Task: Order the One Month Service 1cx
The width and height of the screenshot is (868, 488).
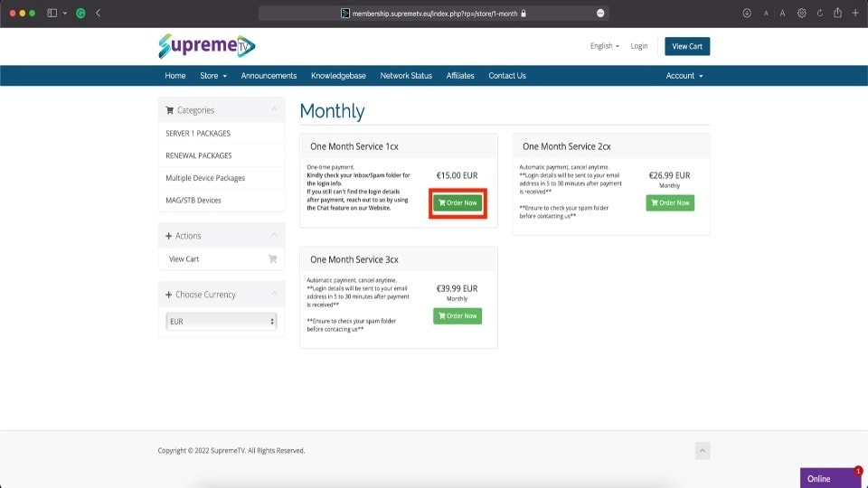Action: [458, 203]
